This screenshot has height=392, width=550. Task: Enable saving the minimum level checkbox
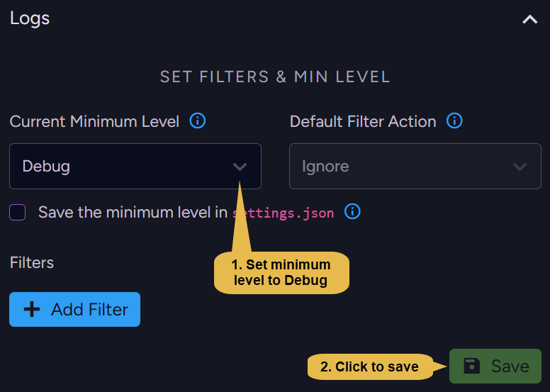pyautogui.click(x=18, y=213)
